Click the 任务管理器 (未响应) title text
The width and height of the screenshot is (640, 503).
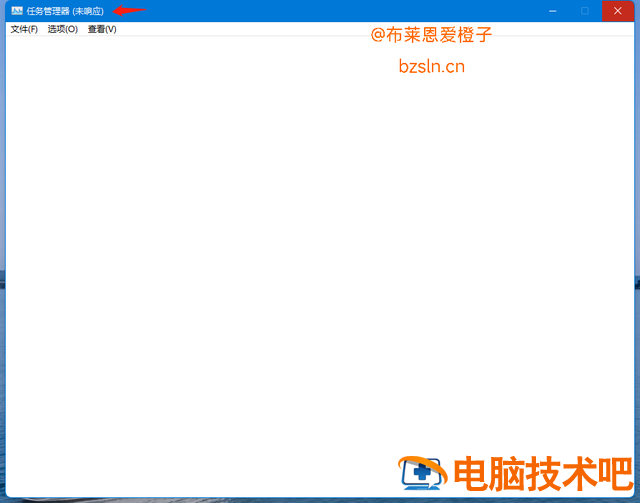click(x=65, y=11)
